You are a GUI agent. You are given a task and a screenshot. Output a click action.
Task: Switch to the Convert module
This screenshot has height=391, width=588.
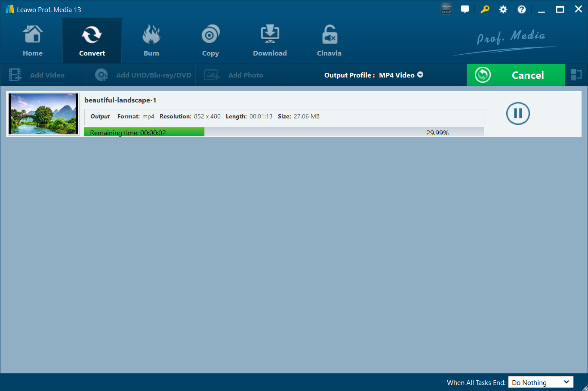[x=92, y=40]
